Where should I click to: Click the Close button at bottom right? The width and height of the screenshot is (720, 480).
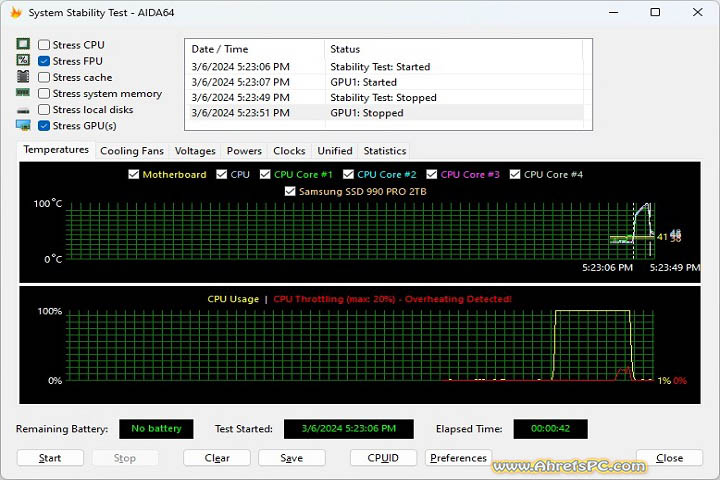click(x=669, y=458)
